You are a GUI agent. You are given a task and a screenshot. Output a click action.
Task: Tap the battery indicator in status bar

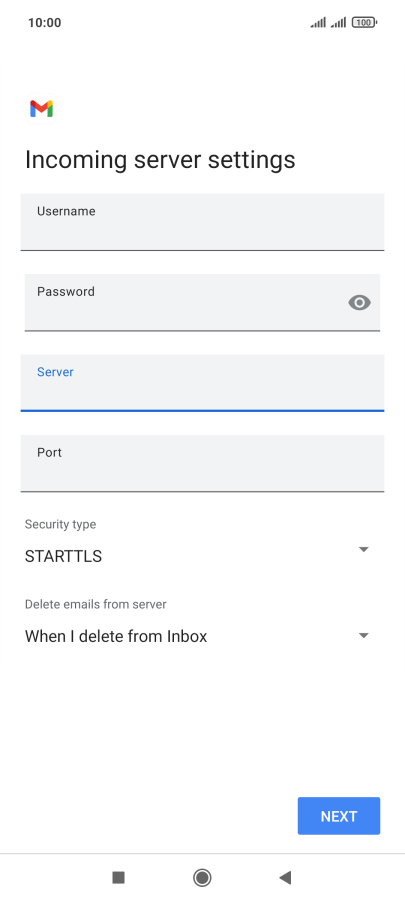[364, 22]
